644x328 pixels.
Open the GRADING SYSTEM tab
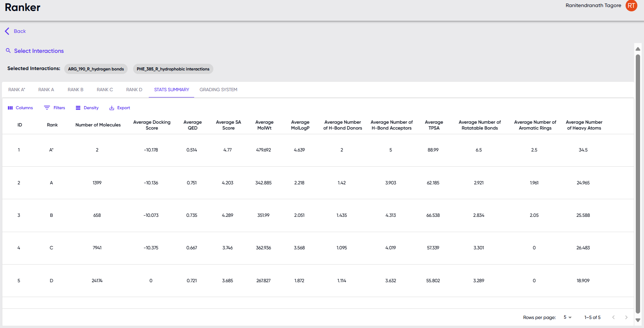[x=218, y=90]
